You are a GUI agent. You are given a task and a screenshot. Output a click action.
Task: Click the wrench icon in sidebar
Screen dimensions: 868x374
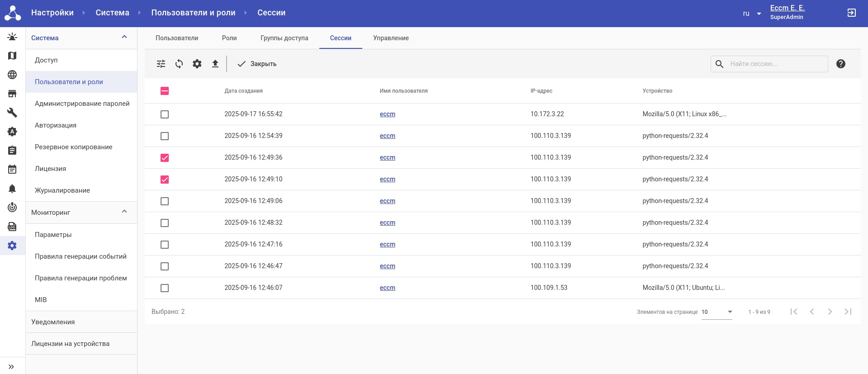coord(12,113)
